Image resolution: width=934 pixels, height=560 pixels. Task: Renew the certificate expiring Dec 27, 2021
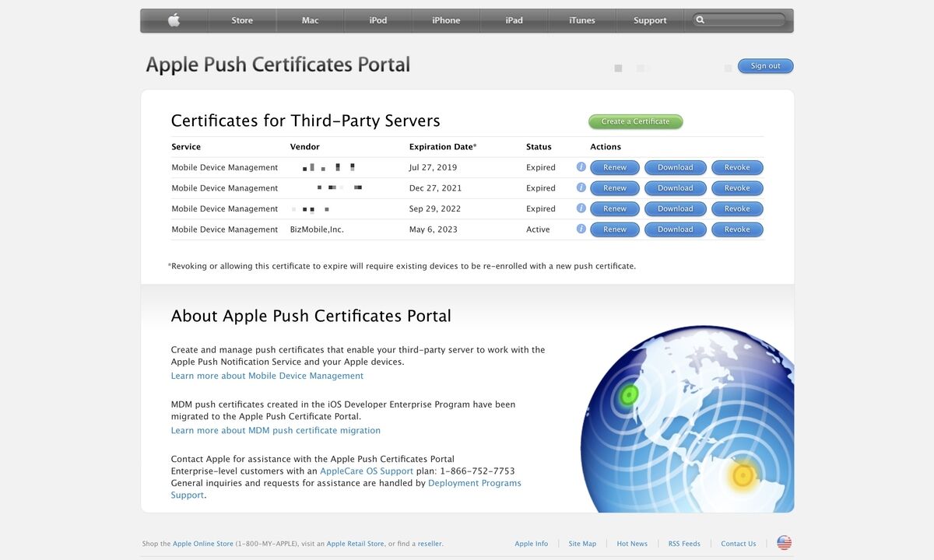click(x=615, y=188)
